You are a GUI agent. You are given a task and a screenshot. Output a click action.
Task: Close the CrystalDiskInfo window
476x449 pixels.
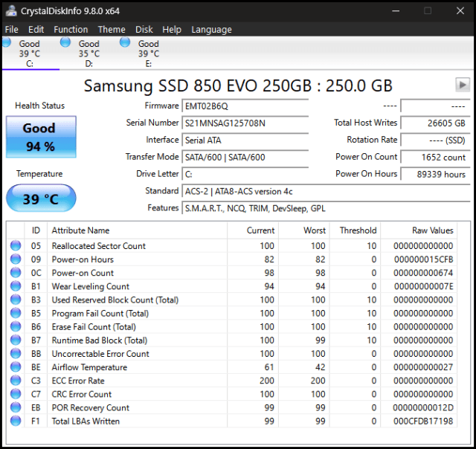pyautogui.click(x=460, y=11)
